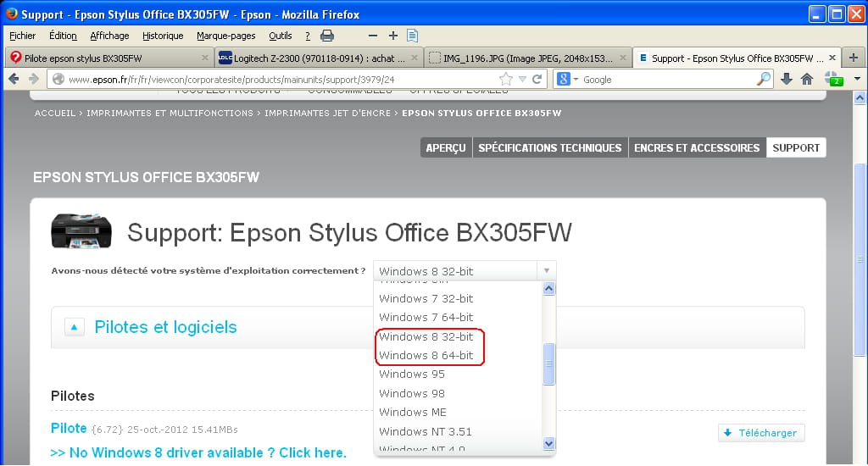Viewport: 868px width, 466px height.
Task: Click No Windows 8 driver available link
Action: (x=198, y=452)
